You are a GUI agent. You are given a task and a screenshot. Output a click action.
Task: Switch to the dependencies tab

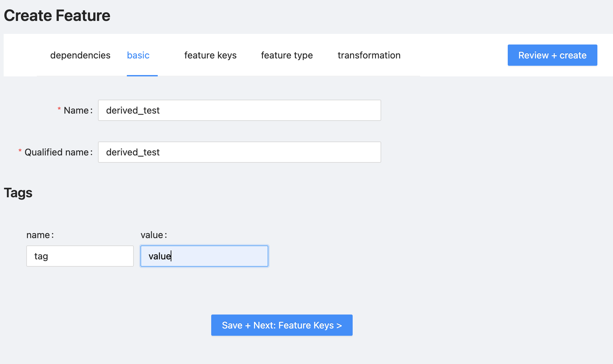coord(80,55)
